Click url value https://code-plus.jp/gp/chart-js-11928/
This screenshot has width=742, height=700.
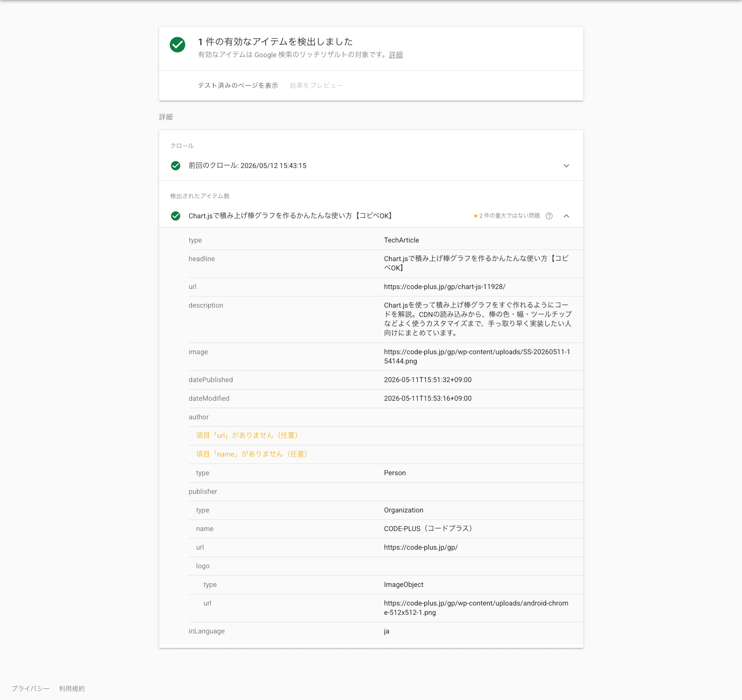[x=445, y=287]
